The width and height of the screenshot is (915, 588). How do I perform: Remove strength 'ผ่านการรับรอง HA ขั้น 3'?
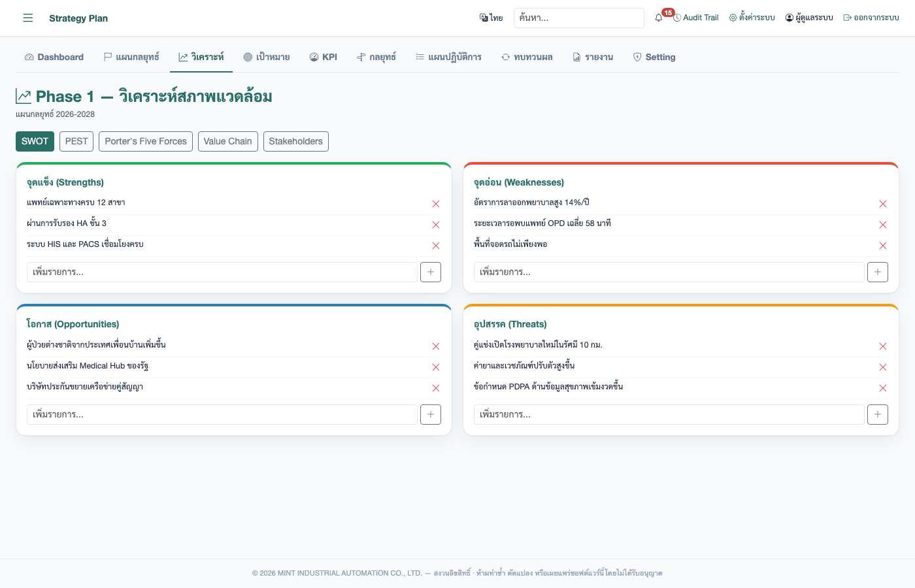(436, 225)
